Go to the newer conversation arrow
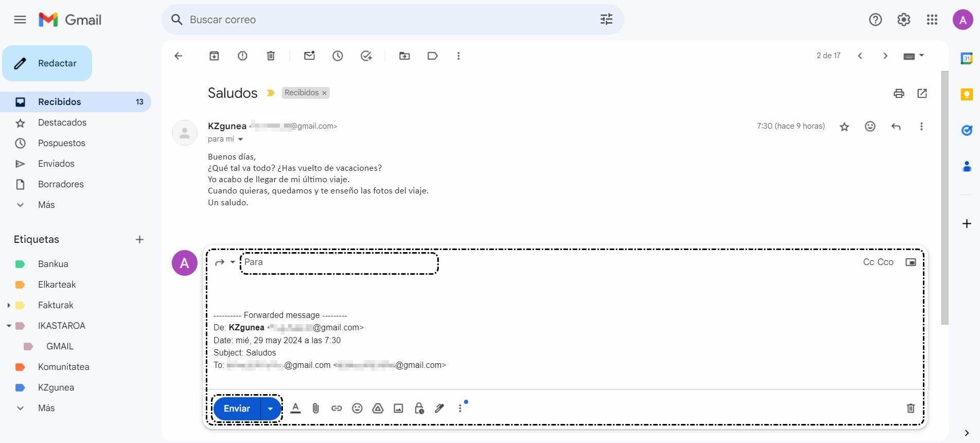The height and width of the screenshot is (443, 980). (x=860, y=56)
